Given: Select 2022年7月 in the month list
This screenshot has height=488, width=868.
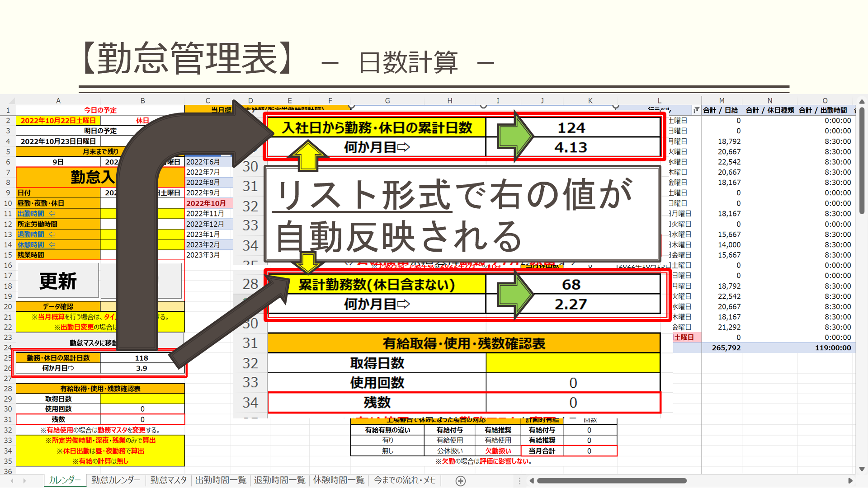Looking at the screenshot, I should click(209, 172).
